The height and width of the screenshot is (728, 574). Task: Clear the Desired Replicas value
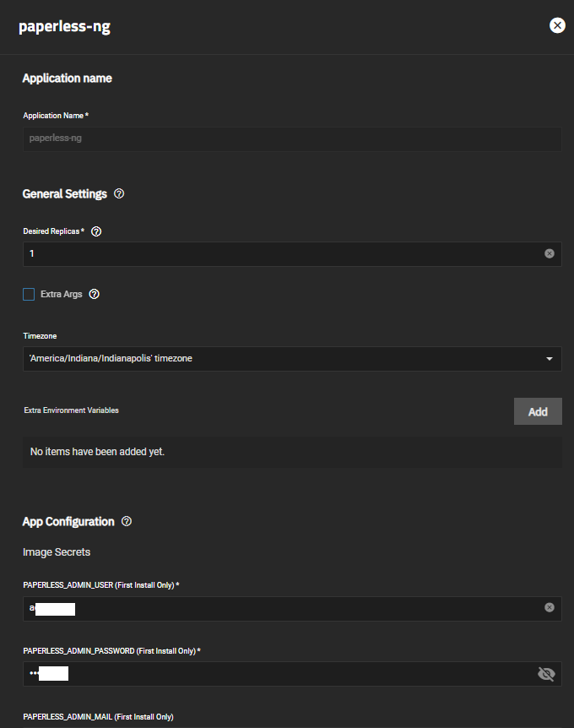pyautogui.click(x=549, y=253)
